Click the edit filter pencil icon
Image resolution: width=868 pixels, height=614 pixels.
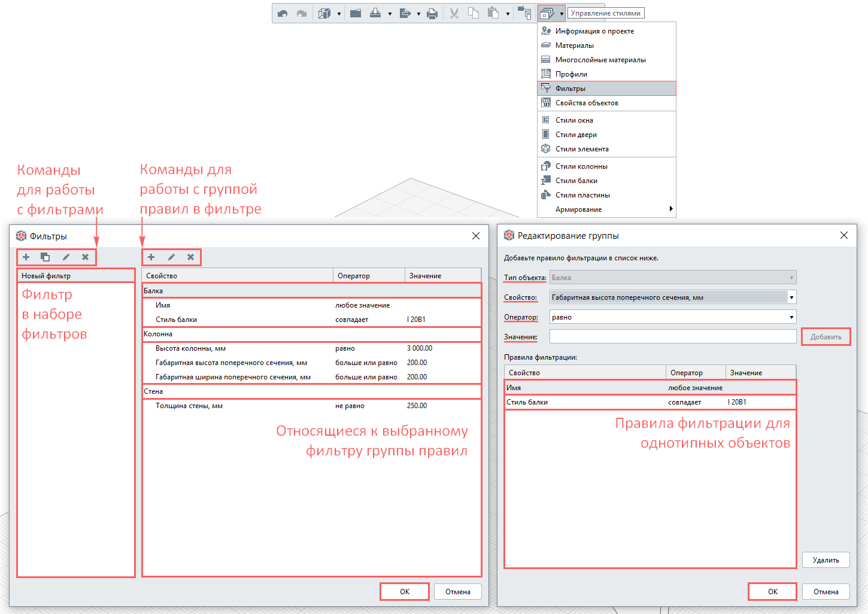(x=66, y=257)
